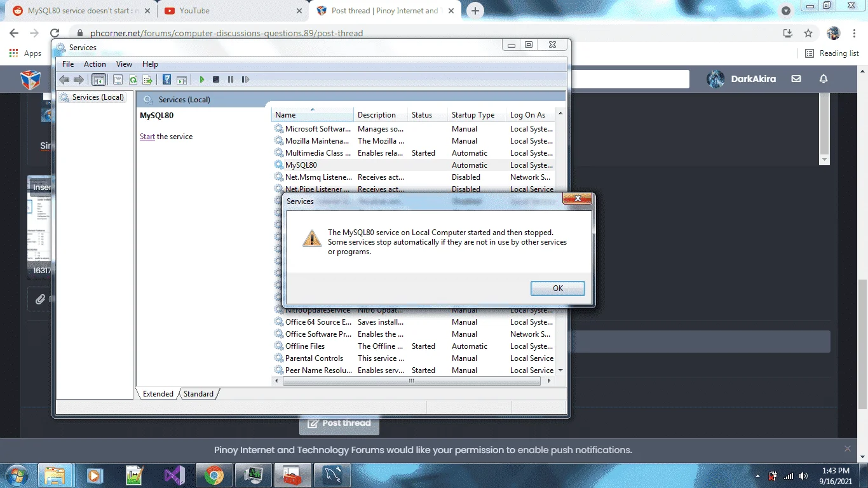This screenshot has height=488, width=868.
Task: Open Help via the question mark icon
Action: [166, 79]
